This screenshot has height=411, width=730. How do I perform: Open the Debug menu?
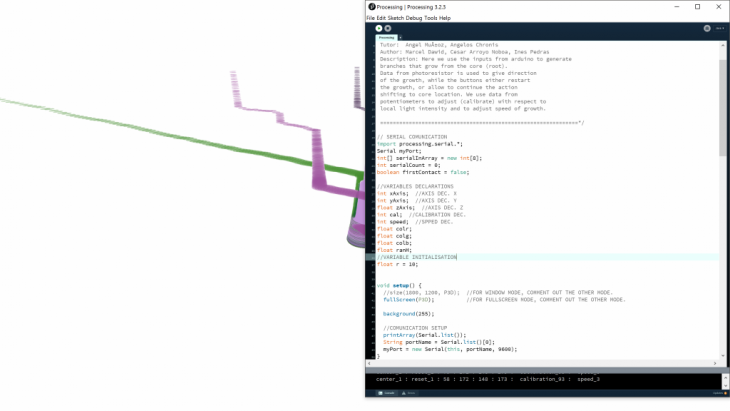tap(416, 18)
